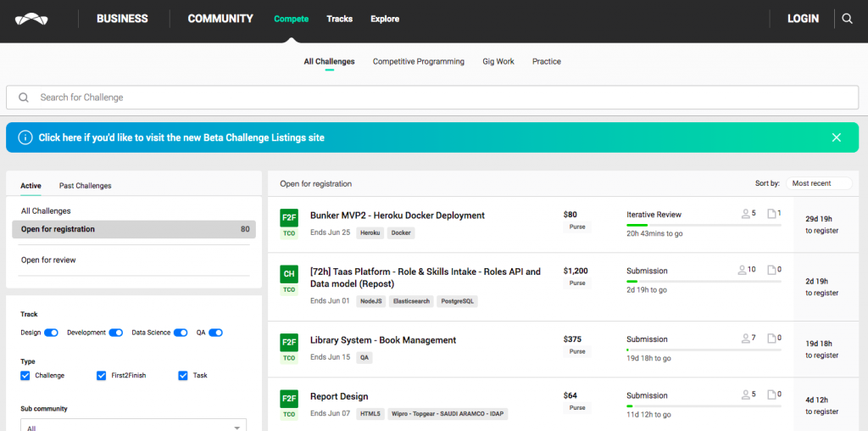Viewport: 868px width, 431px height.
Task: Click the LOGIN button
Action: (803, 19)
